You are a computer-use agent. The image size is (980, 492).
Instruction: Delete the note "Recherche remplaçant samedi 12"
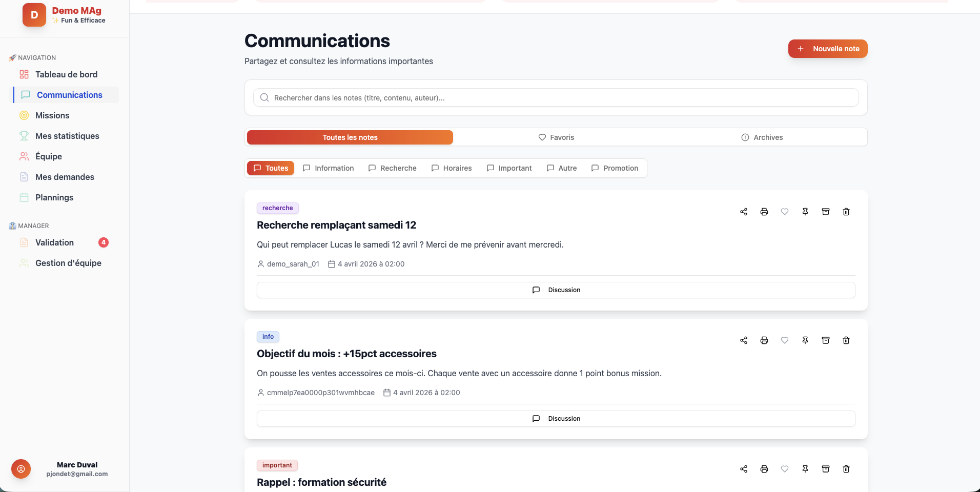coord(846,212)
